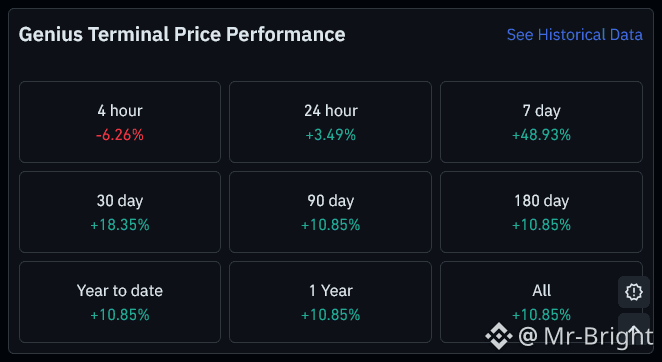Select the 30 day performance card
662x362 pixels.
point(120,212)
